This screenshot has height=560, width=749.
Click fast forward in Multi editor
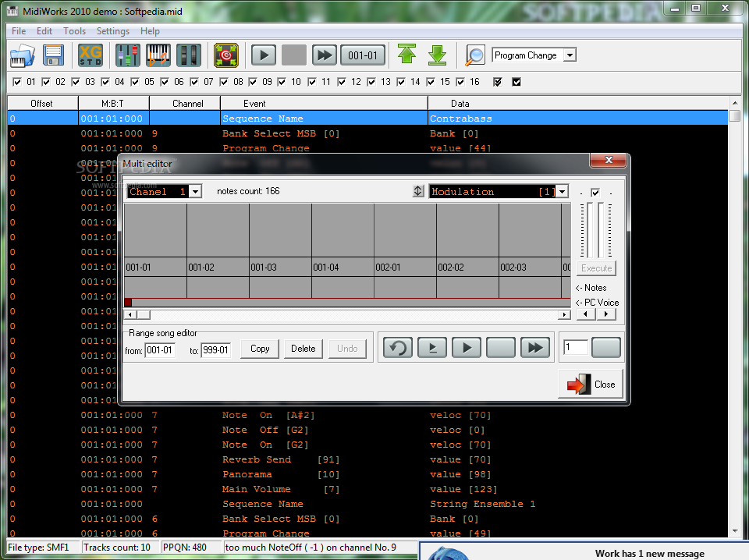click(535, 348)
